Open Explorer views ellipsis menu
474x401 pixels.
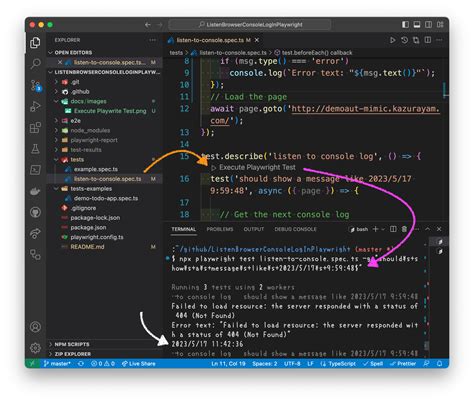point(152,40)
